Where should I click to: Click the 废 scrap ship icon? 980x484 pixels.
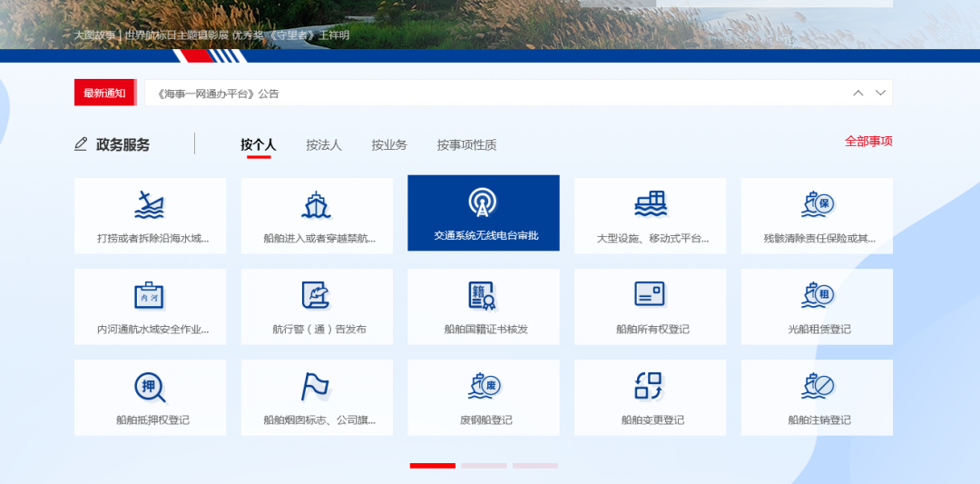tap(485, 386)
